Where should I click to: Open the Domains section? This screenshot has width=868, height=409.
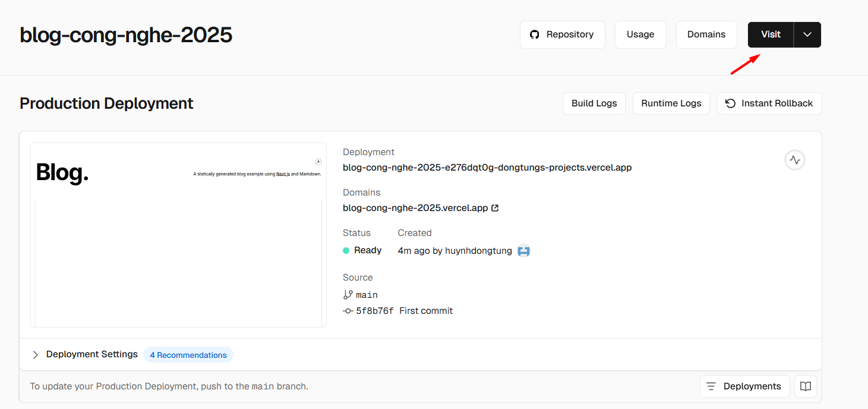point(706,34)
